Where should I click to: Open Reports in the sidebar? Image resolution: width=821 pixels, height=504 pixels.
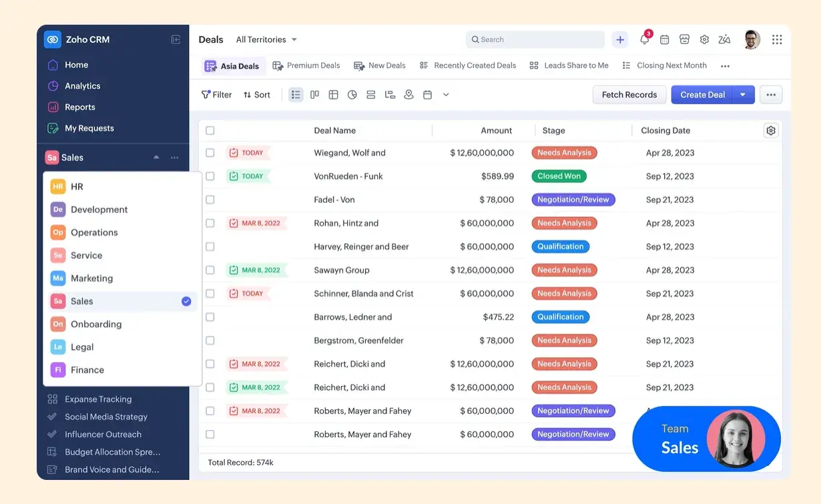pyautogui.click(x=79, y=107)
